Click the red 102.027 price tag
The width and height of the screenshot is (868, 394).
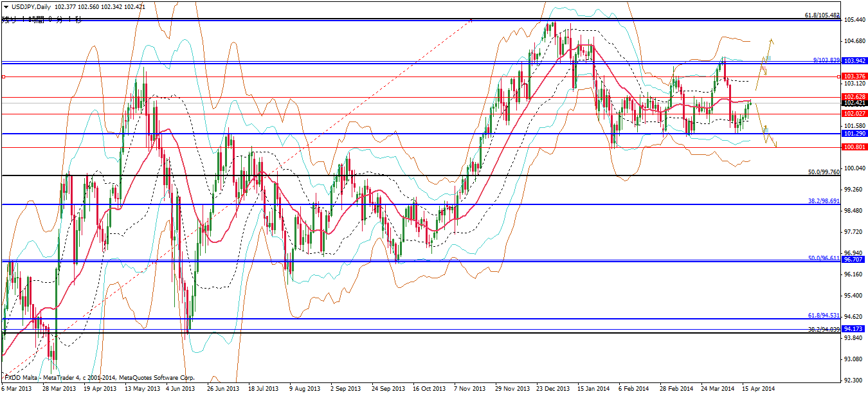pyautogui.click(x=853, y=114)
